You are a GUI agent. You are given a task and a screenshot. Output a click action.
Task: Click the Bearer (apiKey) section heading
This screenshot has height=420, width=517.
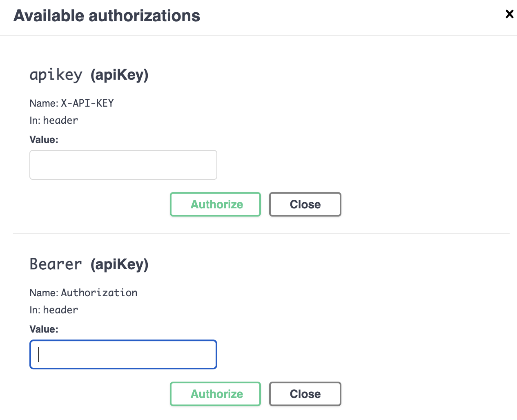click(x=89, y=264)
